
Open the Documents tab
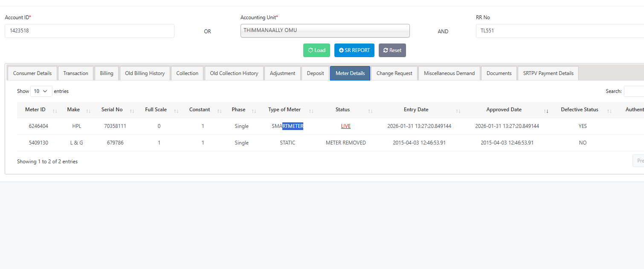click(499, 73)
